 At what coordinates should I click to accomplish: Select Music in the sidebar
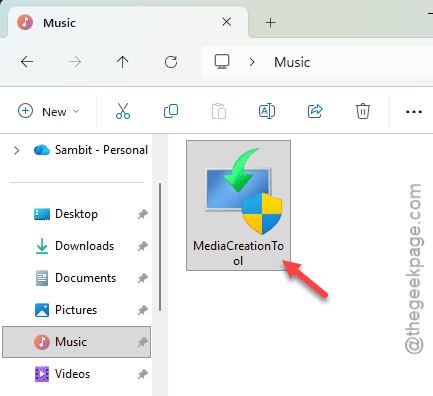[76, 342]
